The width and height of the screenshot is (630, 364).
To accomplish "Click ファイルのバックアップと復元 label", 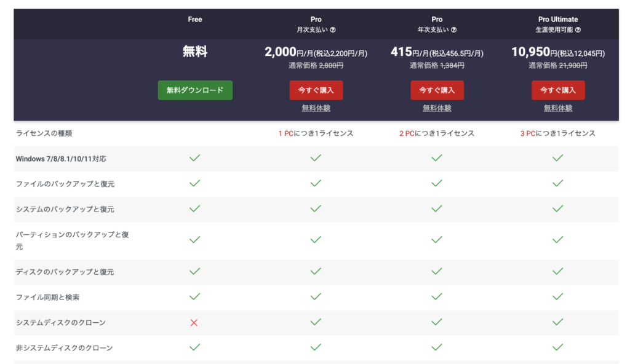I will coord(65,184).
